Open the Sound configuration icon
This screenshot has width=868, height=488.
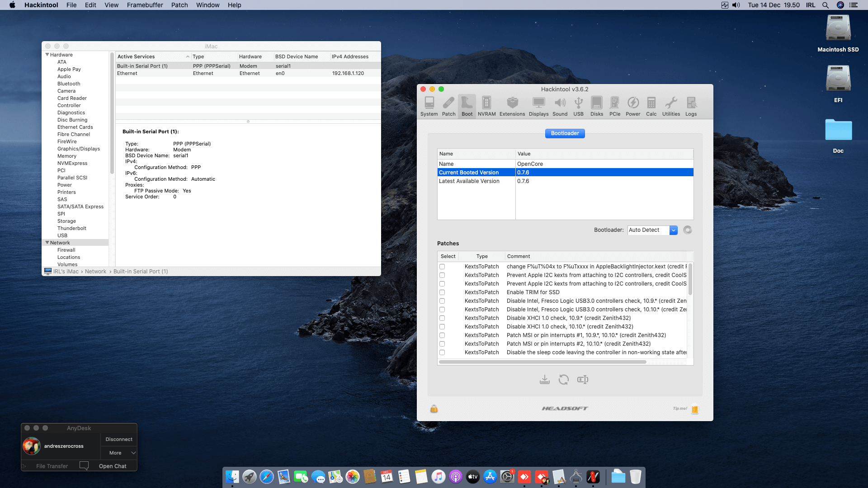560,106
